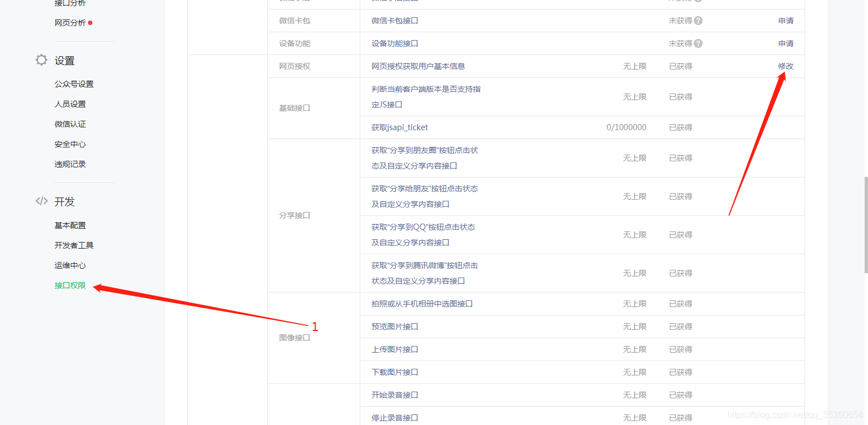The width and height of the screenshot is (868, 425).
Task: Click 已获得 status in 网页授权 row
Action: click(x=680, y=66)
